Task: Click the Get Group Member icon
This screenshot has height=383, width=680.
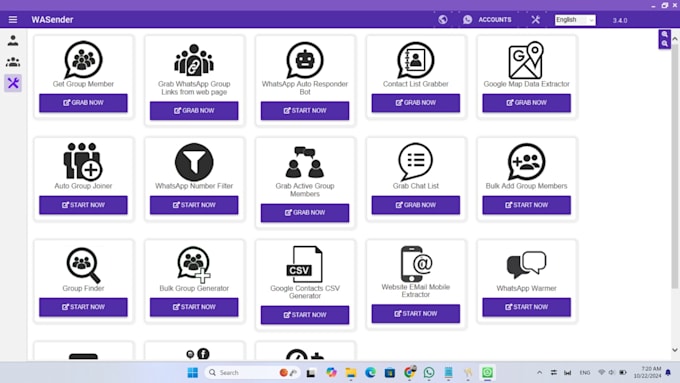Action: (83, 60)
